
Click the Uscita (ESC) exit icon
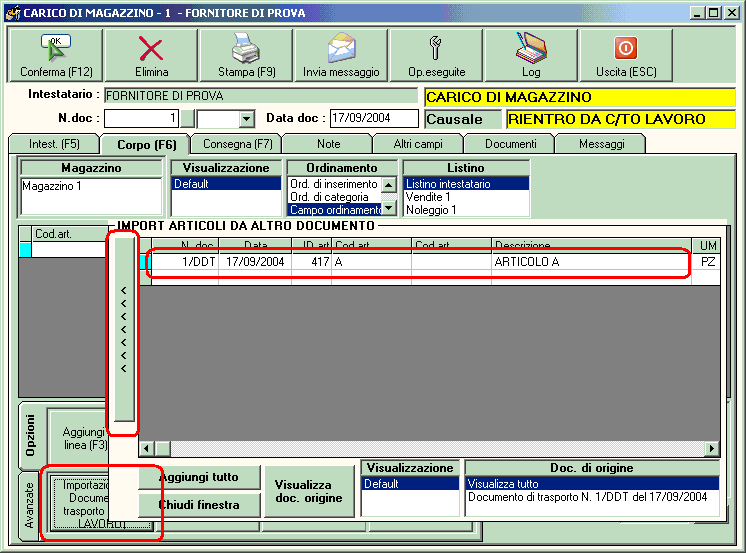[626, 48]
